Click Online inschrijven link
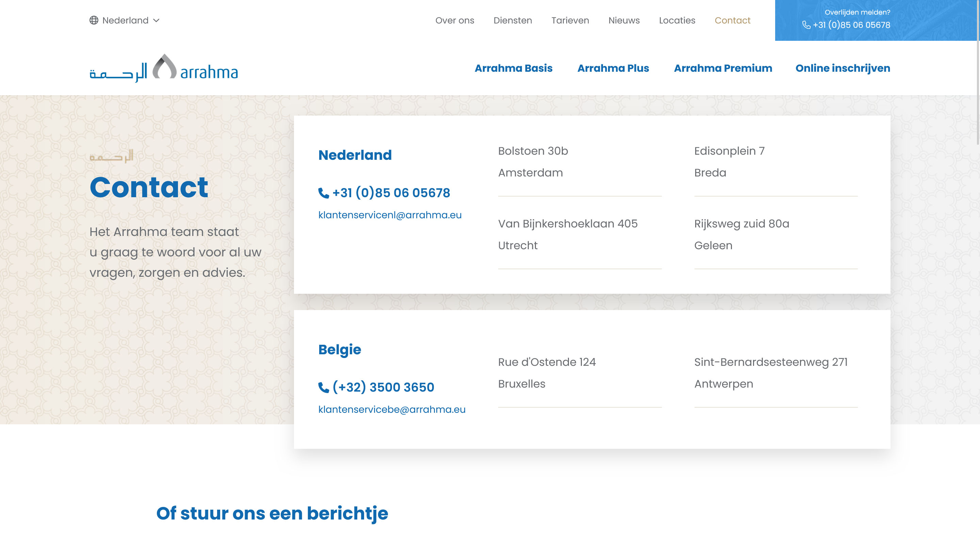 [x=843, y=68]
